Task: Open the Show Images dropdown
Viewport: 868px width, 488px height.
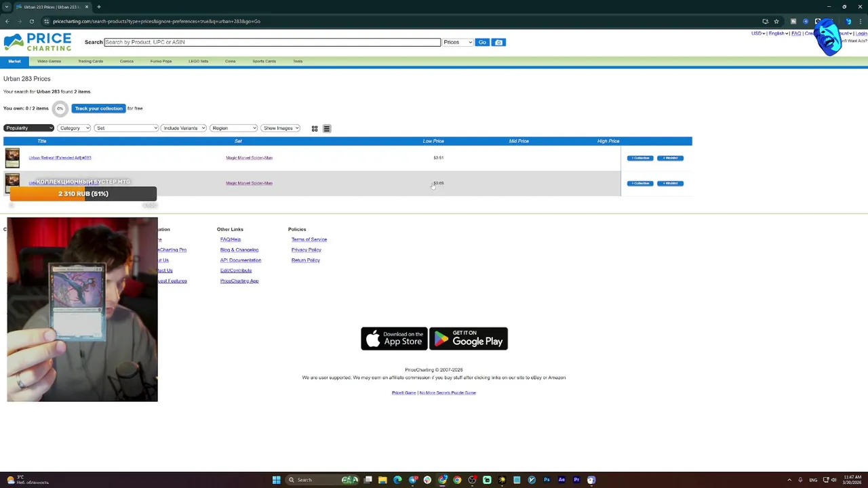Action: [x=280, y=128]
